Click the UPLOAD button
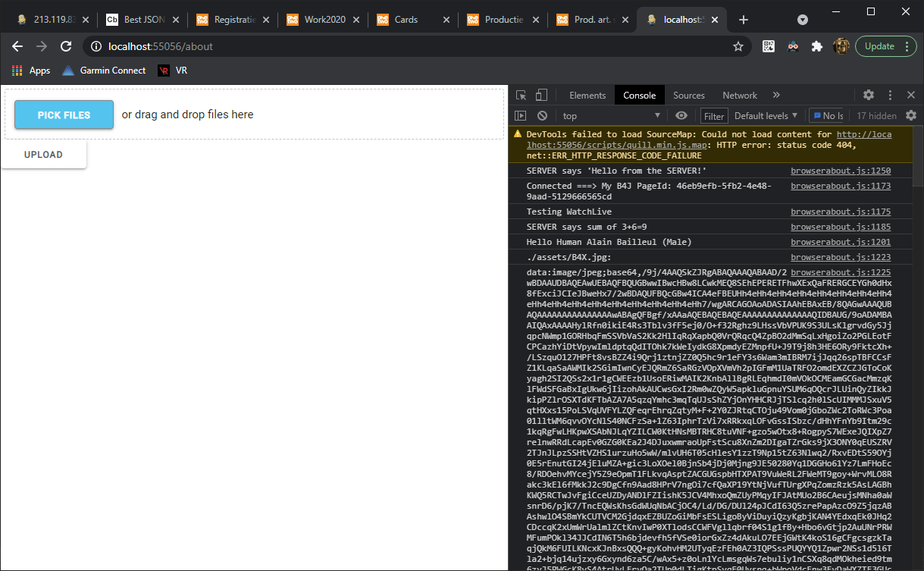The image size is (924, 571). point(43,155)
